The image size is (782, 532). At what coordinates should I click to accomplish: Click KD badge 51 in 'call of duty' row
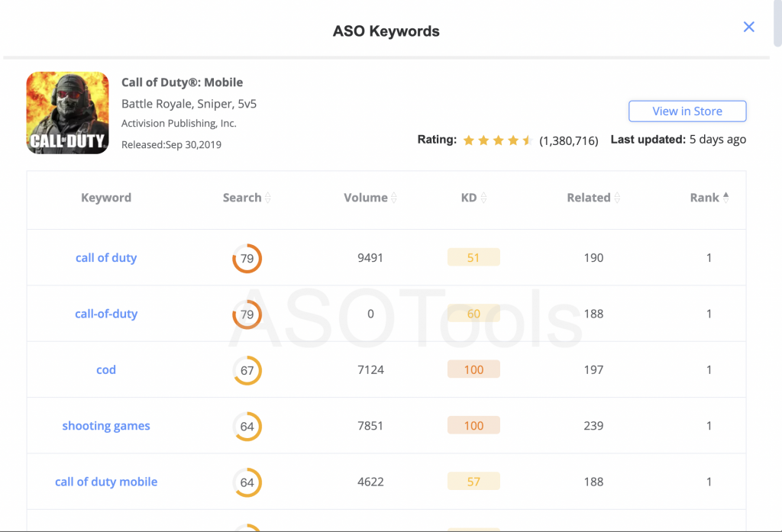point(473,257)
